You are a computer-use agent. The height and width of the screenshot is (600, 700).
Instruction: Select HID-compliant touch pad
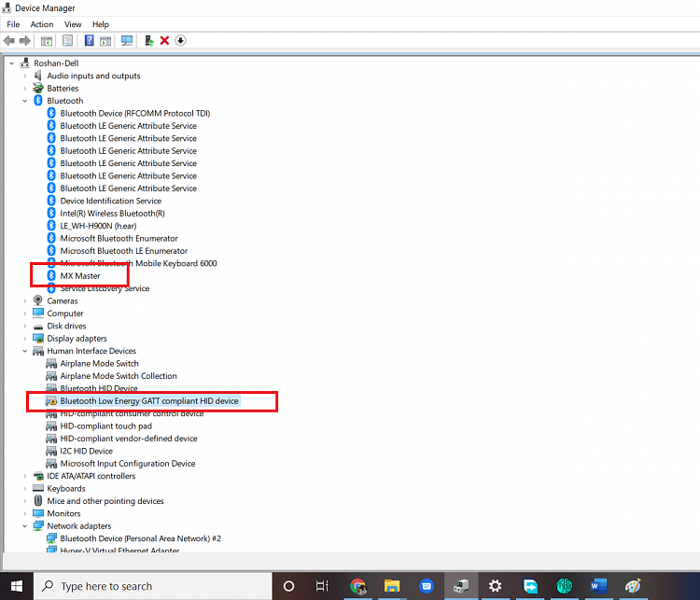point(105,426)
